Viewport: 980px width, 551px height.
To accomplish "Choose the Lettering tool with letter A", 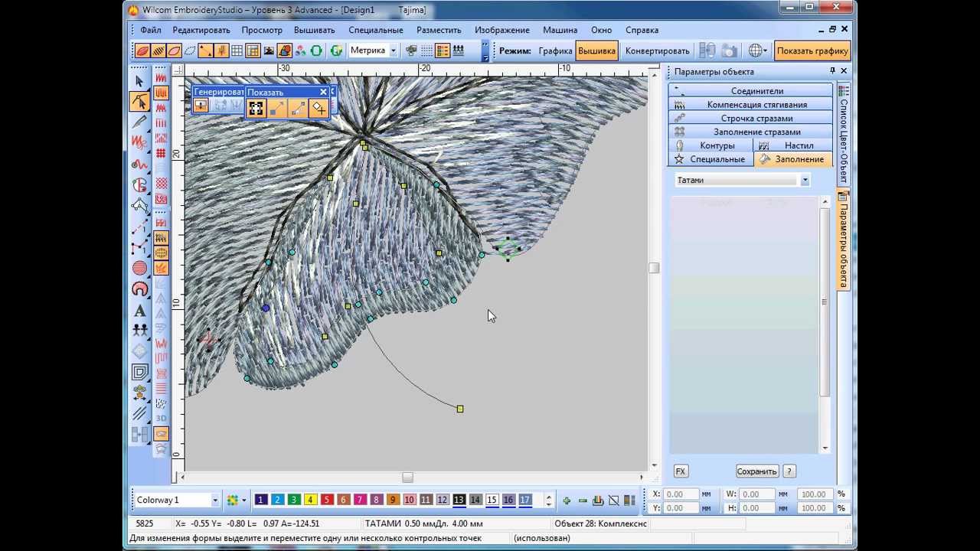I will point(139,311).
